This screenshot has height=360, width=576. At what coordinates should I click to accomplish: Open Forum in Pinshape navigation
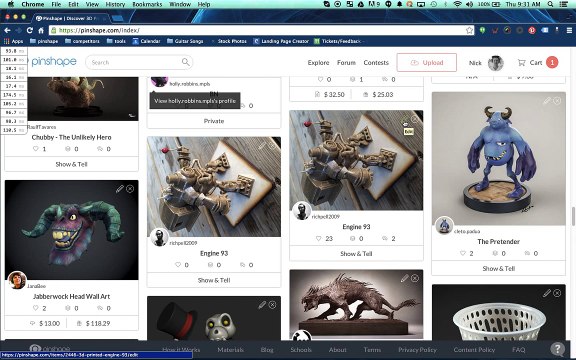point(346,62)
